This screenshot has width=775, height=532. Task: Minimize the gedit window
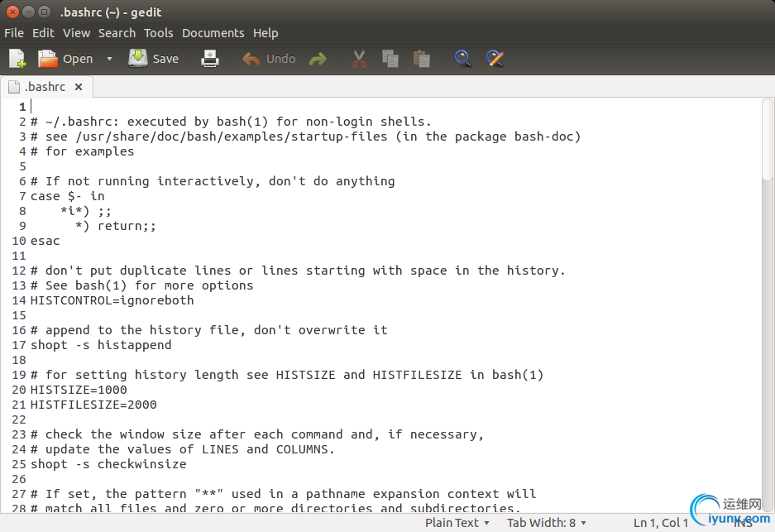(x=29, y=12)
